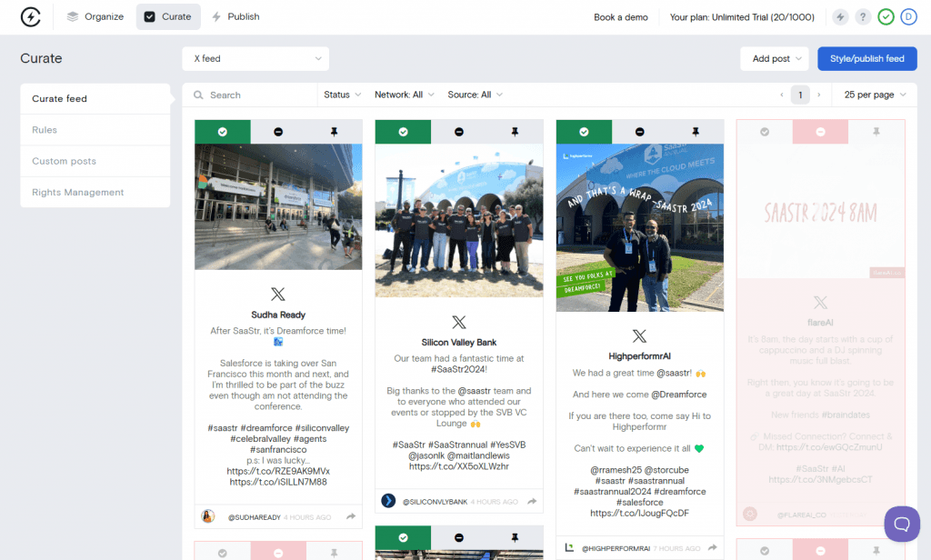The image size is (931, 560).
Task: Click the Curator logo in the header
Action: (30, 16)
